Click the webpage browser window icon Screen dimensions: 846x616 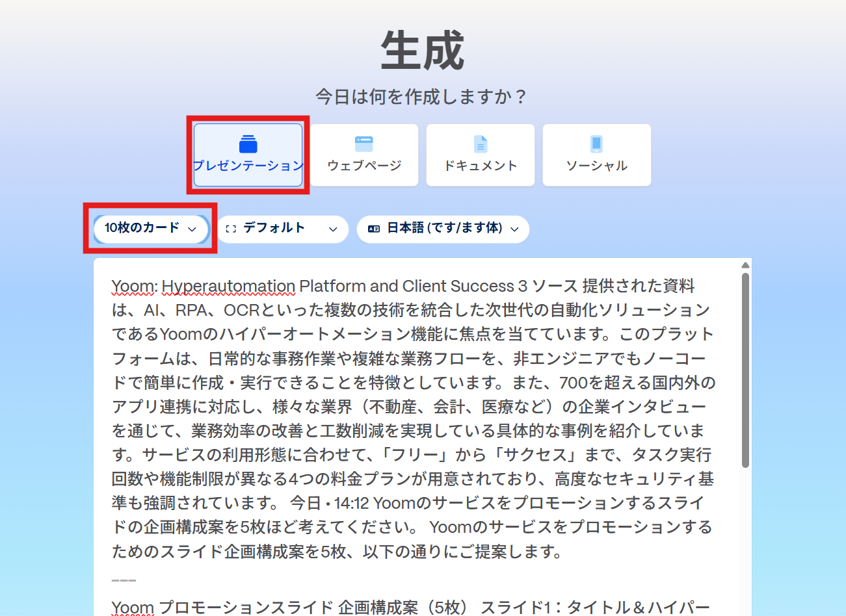click(x=364, y=144)
